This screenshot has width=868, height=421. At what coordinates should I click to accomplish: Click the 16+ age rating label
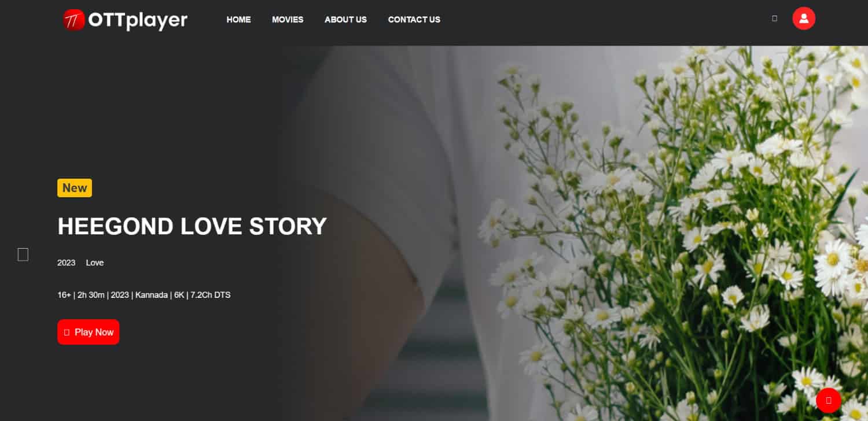point(64,295)
